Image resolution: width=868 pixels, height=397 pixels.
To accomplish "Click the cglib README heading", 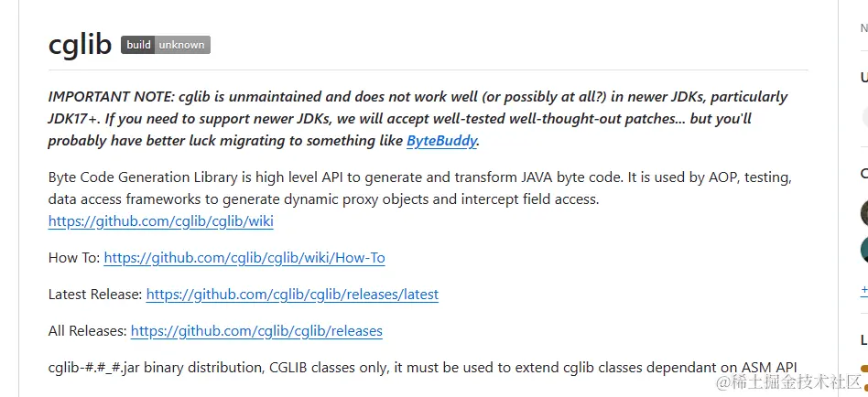I will pyautogui.click(x=81, y=44).
